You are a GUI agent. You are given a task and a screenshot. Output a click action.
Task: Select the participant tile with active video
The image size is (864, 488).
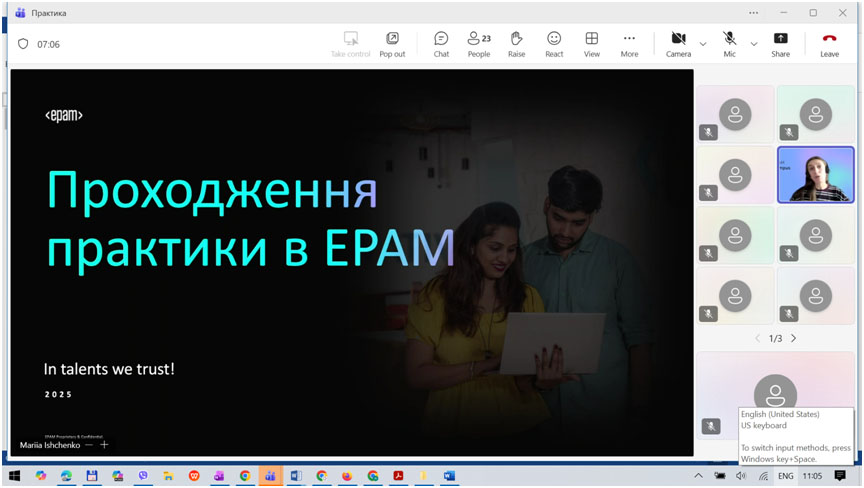click(815, 175)
